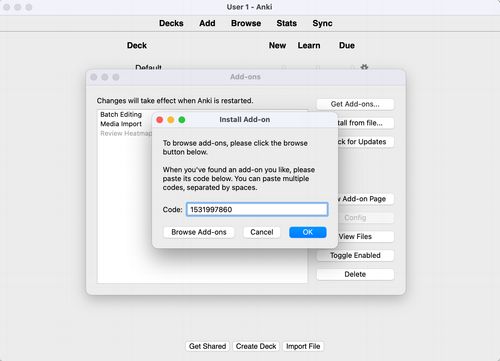This screenshot has width=500, height=361.
Task: Click Add in the Anki top toolbar
Action: tap(207, 23)
